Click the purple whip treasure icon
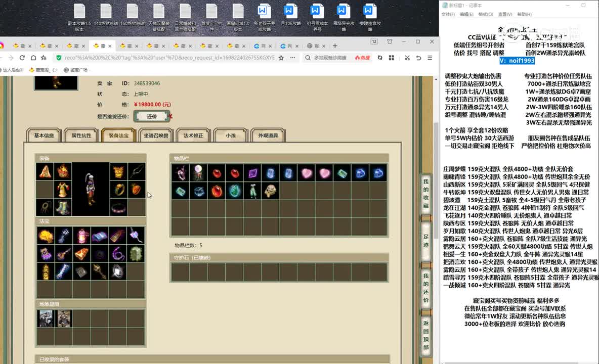599x364 pixels. pyautogui.click(x=118, y=253)
